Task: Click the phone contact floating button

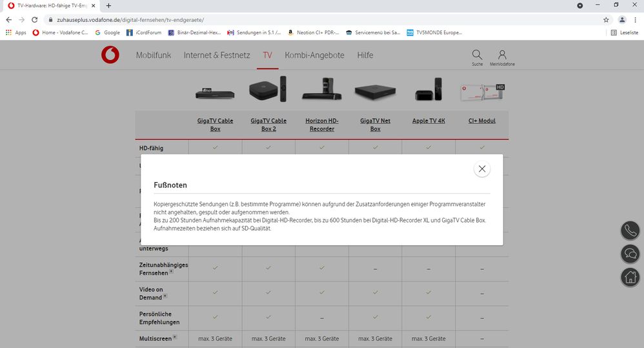Action: point(630,230)
